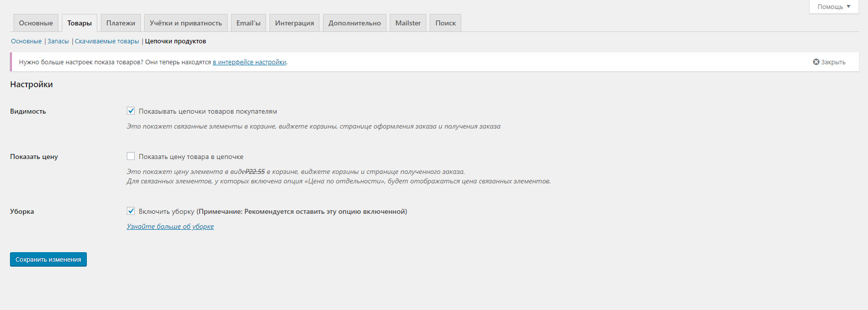The width and height of the screenshot is (868, 310).
Task: Switch to the Основные main tab
Action: [x=36, y=23]
